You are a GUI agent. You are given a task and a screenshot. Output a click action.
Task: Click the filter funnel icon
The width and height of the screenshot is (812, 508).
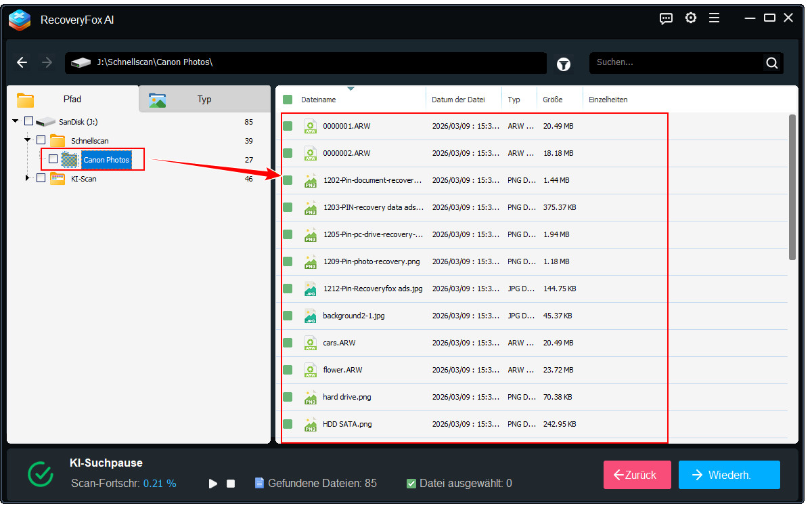pyautogui.click(x=563, y=64)
